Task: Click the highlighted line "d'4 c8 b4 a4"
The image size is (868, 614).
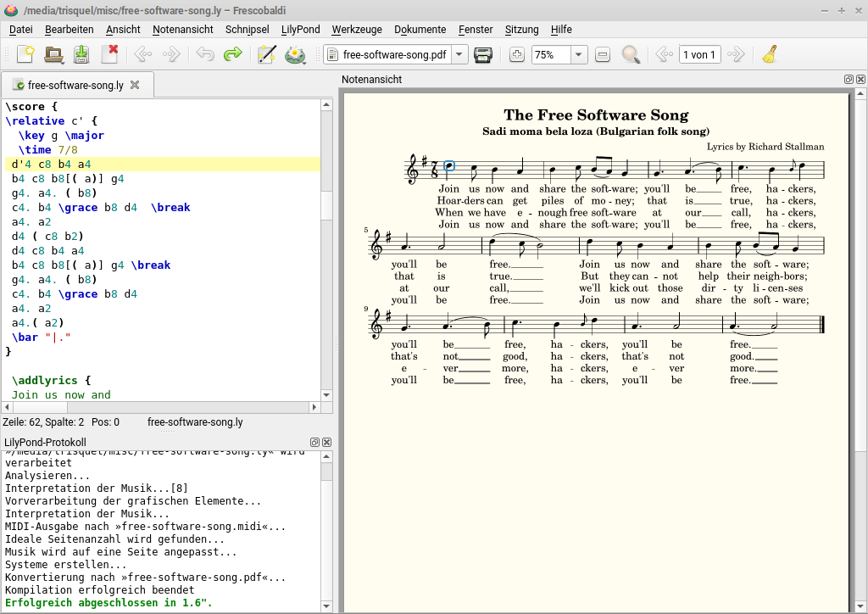Action: (x=162, y=164)
